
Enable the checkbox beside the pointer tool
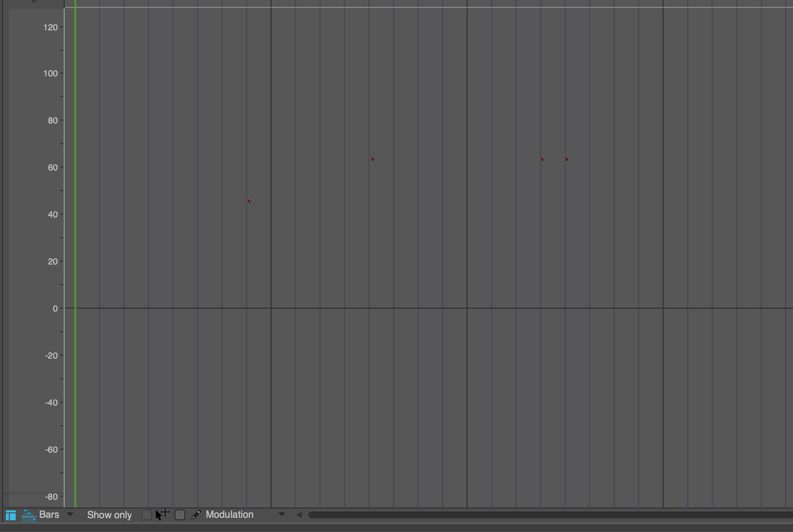(146, 515)
